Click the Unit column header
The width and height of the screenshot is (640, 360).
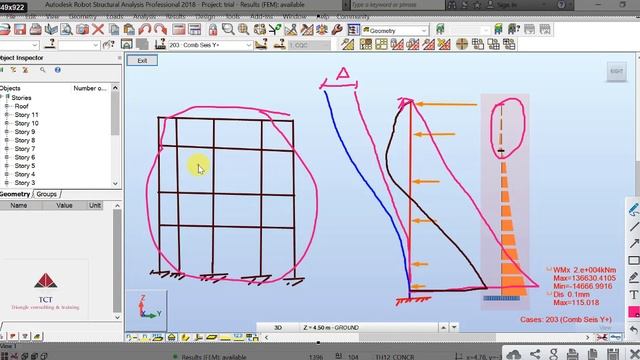[x=95, y=205]
